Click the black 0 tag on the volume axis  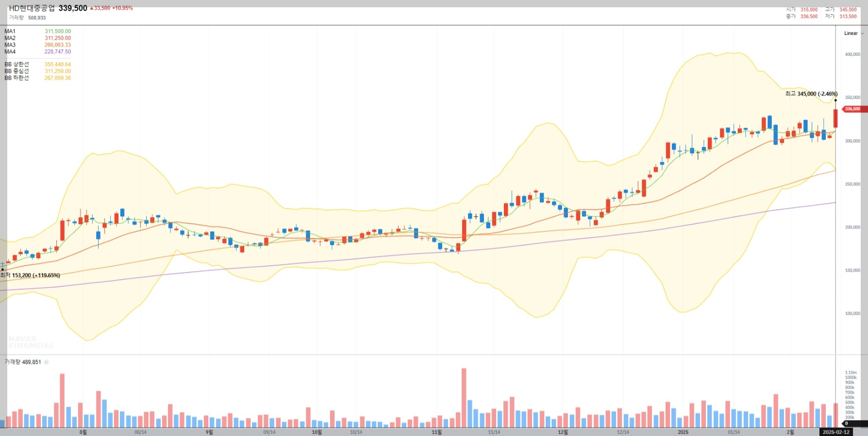click(x=854, y=423)
